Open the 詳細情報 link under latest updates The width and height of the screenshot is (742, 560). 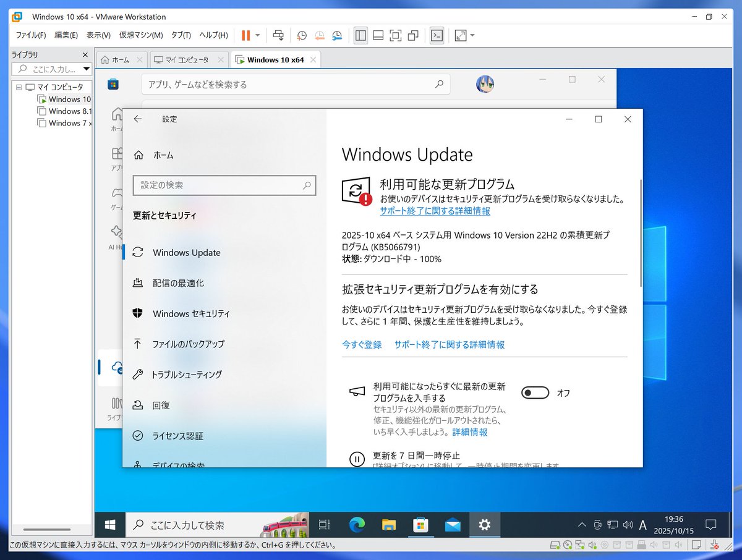tap(470, 432)
